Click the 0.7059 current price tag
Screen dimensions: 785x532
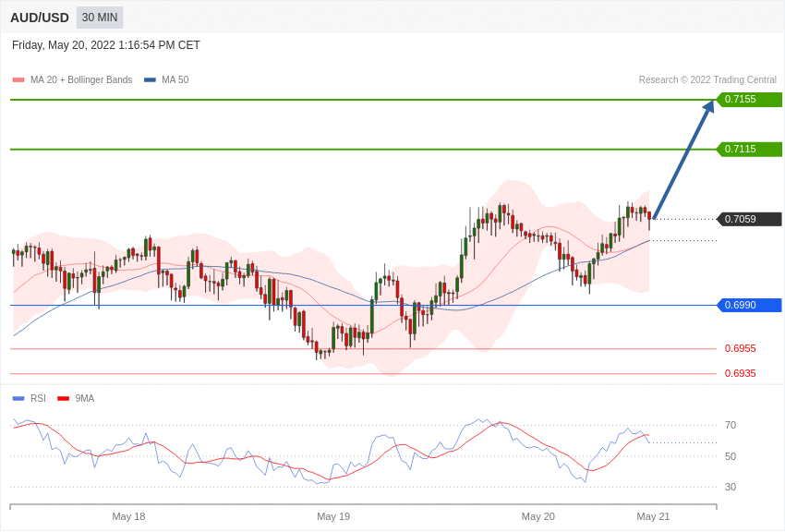click(x=750, y=219)
